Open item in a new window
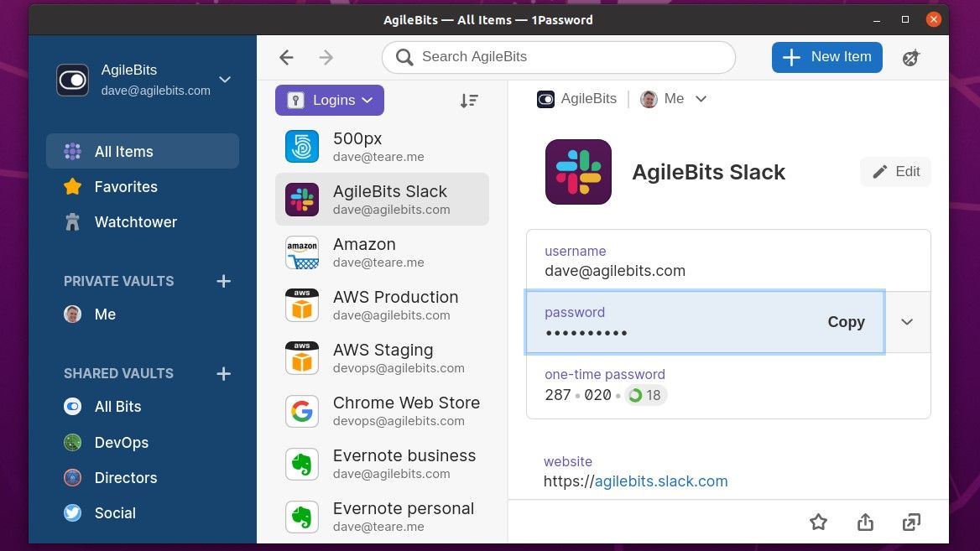Viewport: 980px width, 551px height. [911, 522]
